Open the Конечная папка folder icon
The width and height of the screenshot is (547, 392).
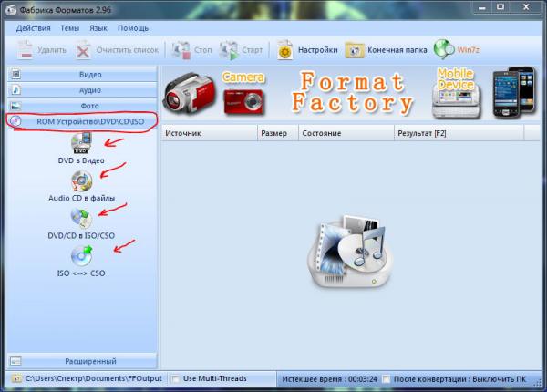(355, 50)
